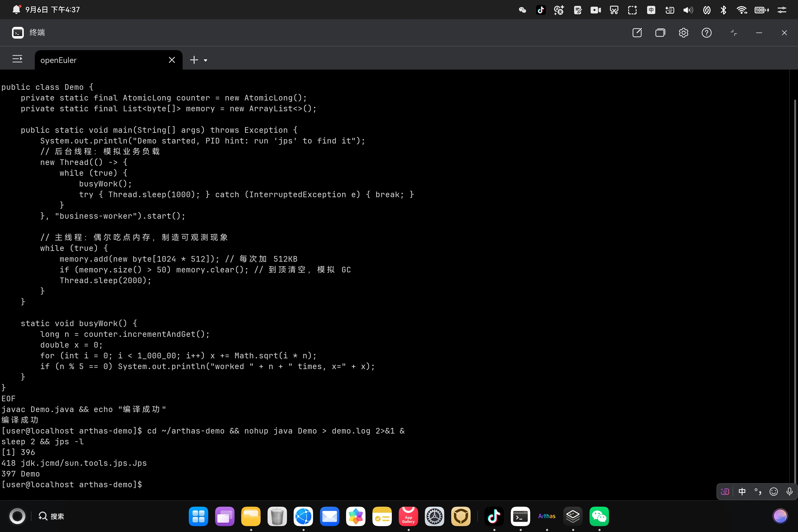Select the openEuler terminal tab

click(108, 60)
